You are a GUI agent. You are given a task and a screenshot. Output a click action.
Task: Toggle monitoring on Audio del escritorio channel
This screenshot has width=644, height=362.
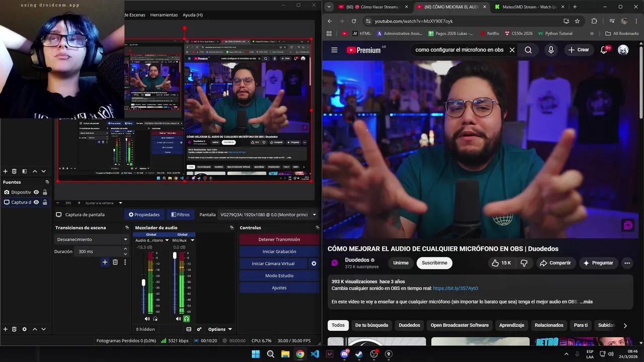point(155,319)
